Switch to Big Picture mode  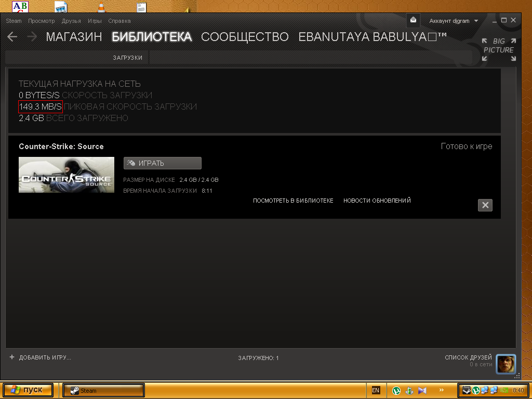tap(499, 49)
